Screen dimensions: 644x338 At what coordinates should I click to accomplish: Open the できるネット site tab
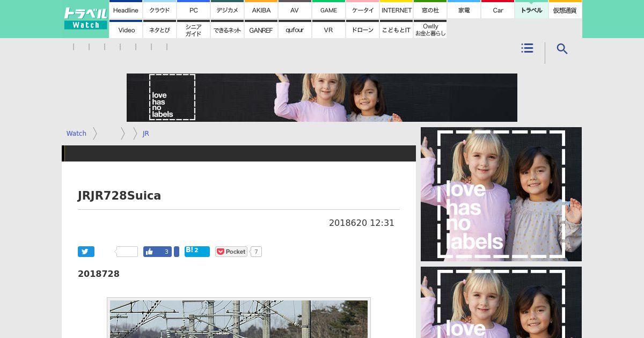point(227,30)
